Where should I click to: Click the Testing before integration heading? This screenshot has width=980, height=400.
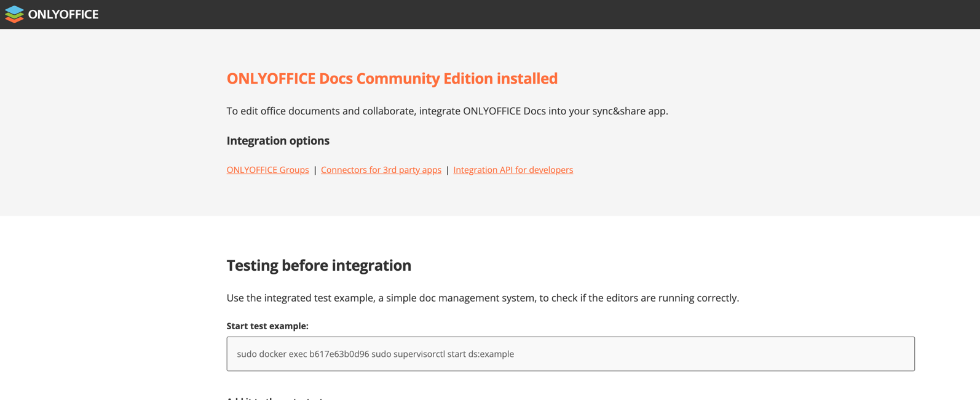tap(318, 265)
